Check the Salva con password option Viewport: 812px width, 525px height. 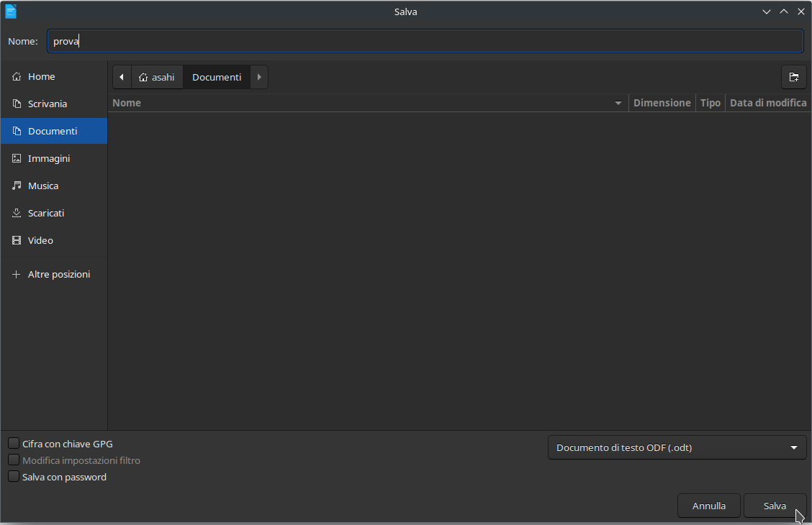coord(14,477)
